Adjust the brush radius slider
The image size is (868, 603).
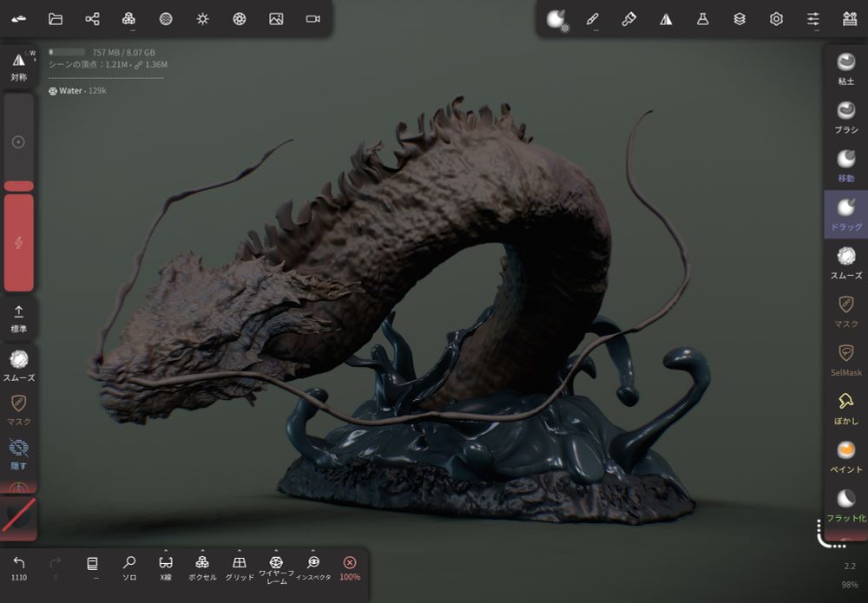click(x=19, y=143)
